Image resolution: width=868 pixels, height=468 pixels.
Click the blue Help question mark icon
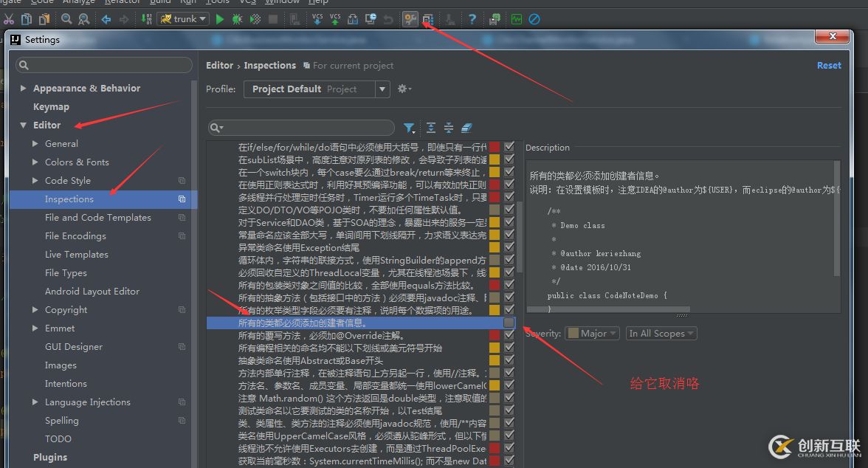[472, 19]
